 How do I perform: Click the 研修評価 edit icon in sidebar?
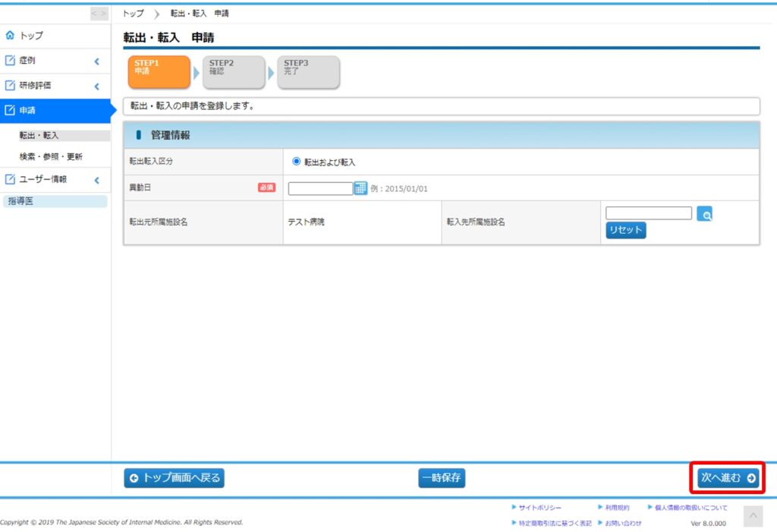click(x=10, y=86)
